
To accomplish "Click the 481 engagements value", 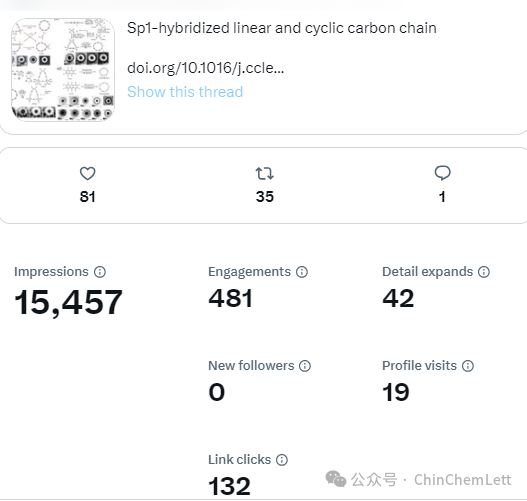I will [x=230, y=298].
